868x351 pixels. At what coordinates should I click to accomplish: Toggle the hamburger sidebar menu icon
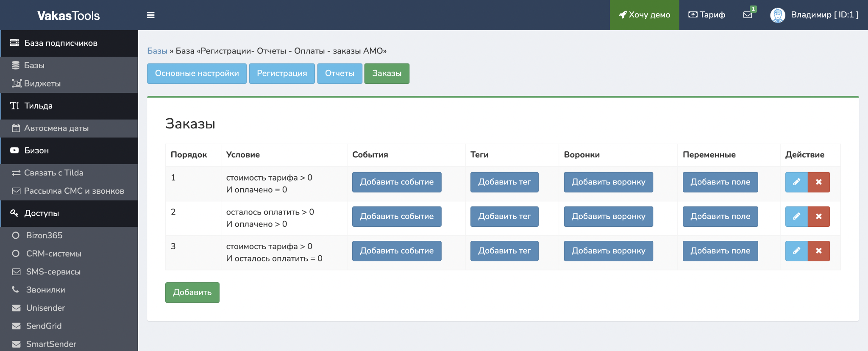150,15
